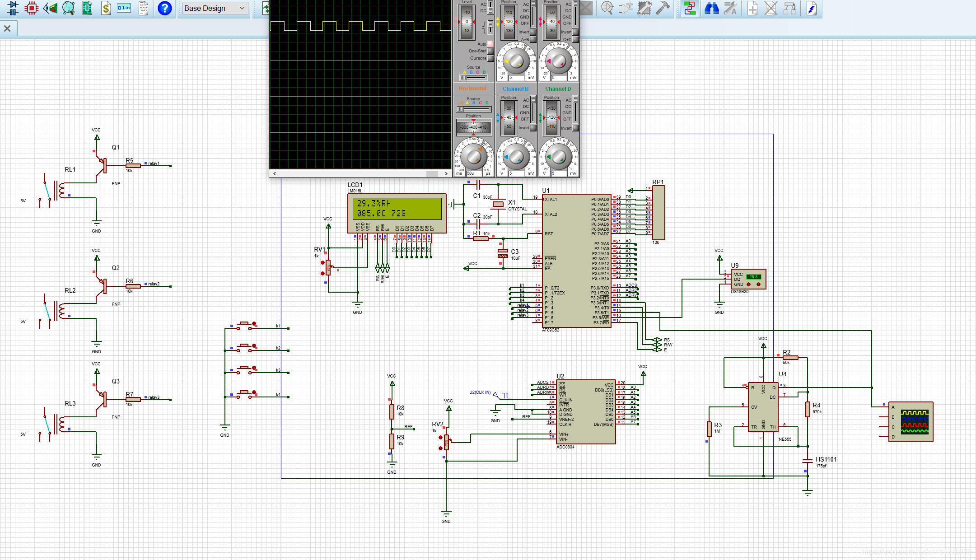Viewport: 976px width, 560px height.
Task: Open the Schematic Capture diode icon
Action: coord(13,8)
